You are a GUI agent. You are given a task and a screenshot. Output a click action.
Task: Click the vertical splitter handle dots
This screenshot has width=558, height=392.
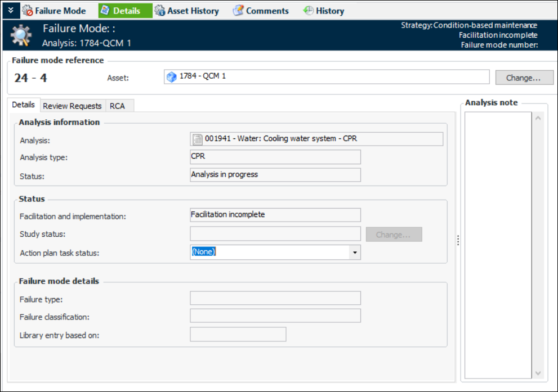pyautogui.click(x=458, y=240)
